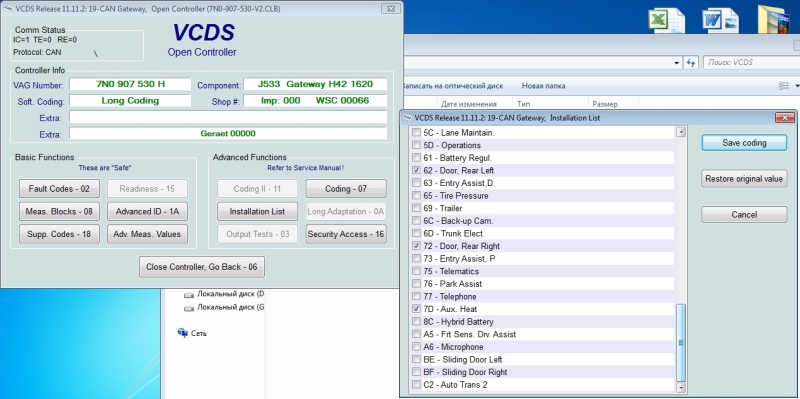Image resolution: width=800 pixels, height=399 pixels.
Task: Enable the 63 - Entry Assist,D checkbox
Action: coord(416,183)
